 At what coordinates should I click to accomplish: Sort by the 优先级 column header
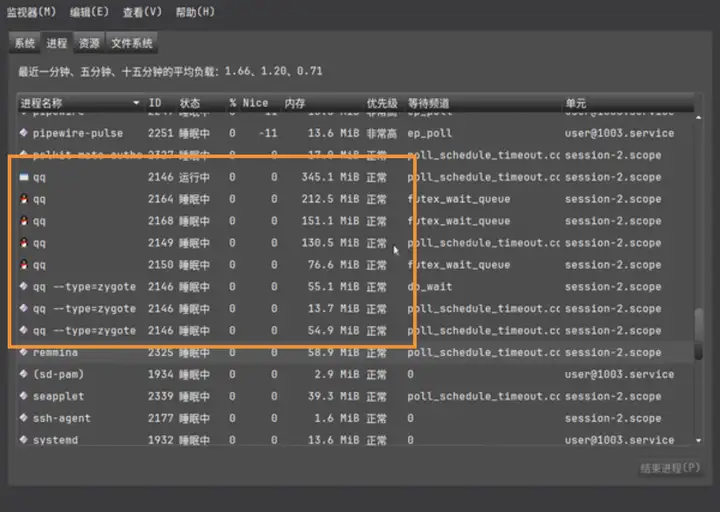(x=382, y=102)
